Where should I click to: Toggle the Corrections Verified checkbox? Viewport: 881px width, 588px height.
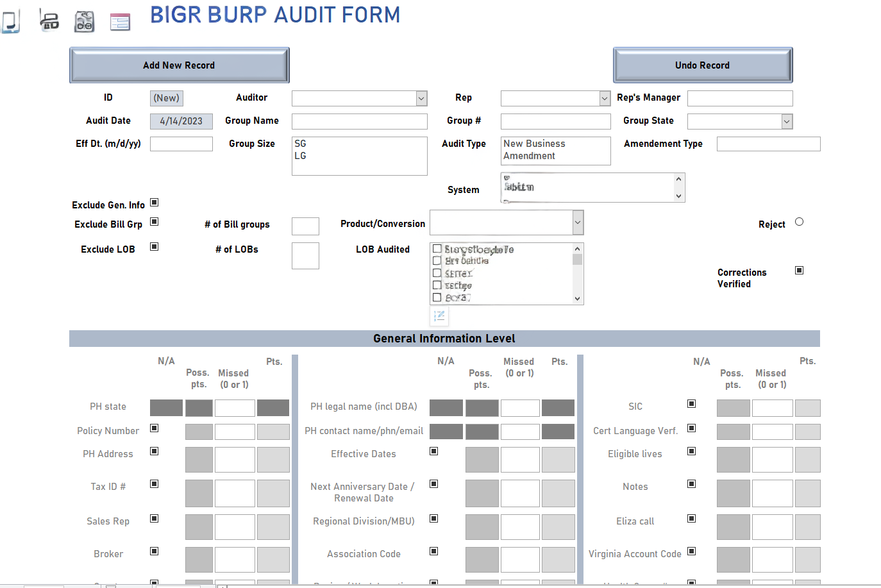[799, 270]
